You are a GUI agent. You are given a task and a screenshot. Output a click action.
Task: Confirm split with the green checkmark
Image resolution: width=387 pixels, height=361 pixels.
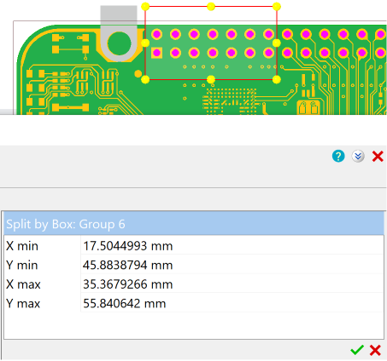(357, 350)
